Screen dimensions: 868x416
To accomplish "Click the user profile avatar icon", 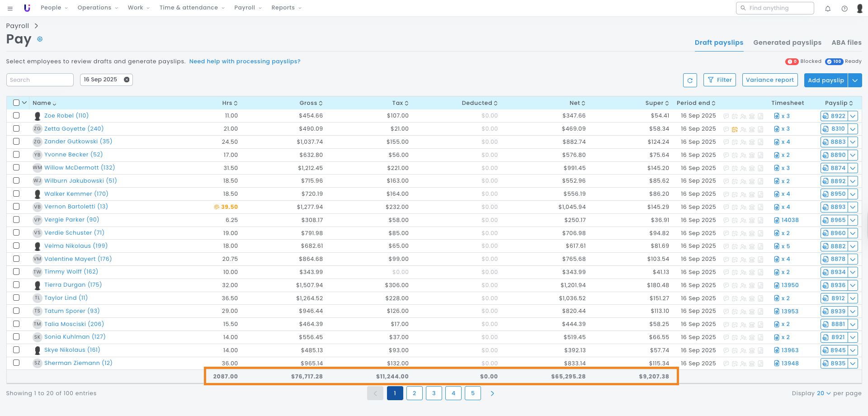I will [x=860, y=8].
